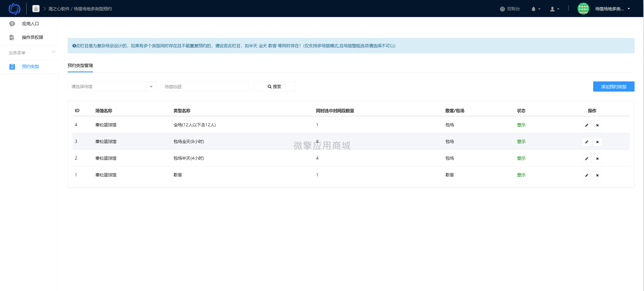Viewport: 644px width, 291px height.
Task: Open the notification bell menu
Action: (535, 9)
